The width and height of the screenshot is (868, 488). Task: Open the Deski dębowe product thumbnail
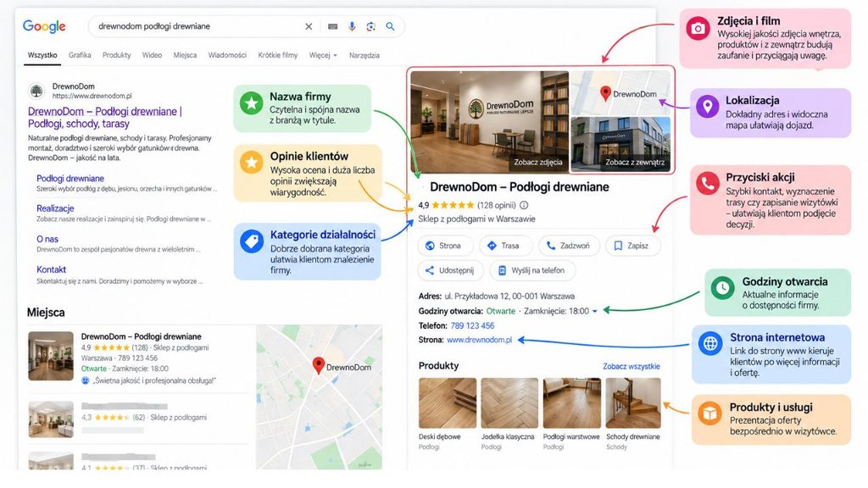pos(448,402)
